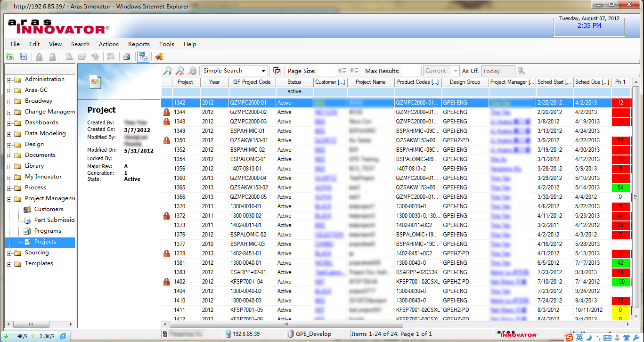Viewport: 644px width, 342px height.
Task: Open the View menu
Action: (x=55, y=44)
